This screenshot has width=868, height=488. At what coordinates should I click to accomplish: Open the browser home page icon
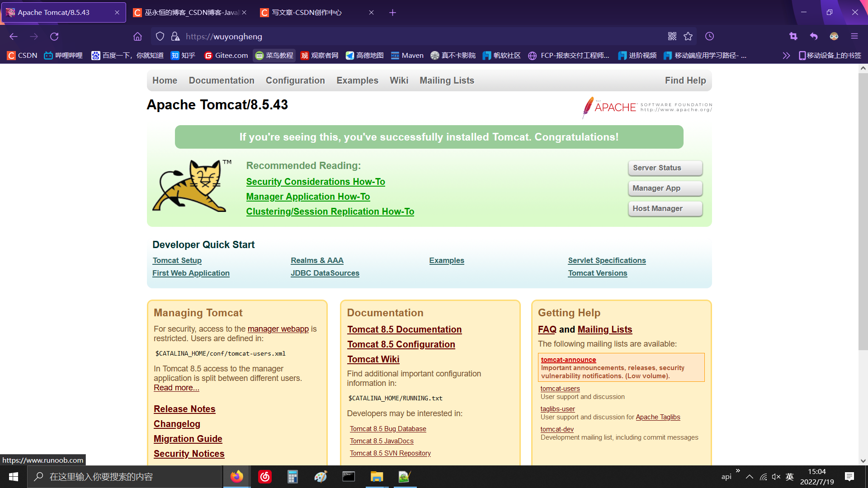pyautogui.click(x=137, y=37)
